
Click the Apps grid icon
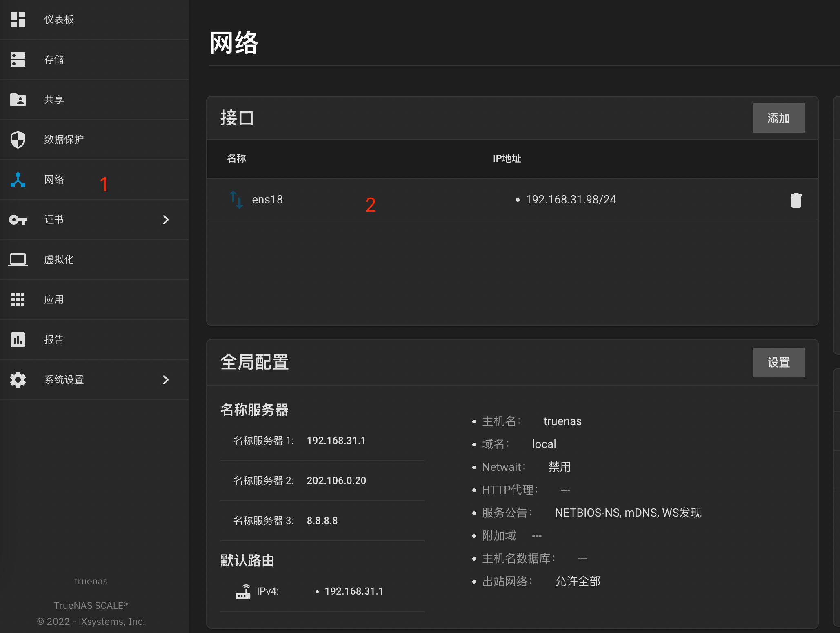tap(18, 299)
